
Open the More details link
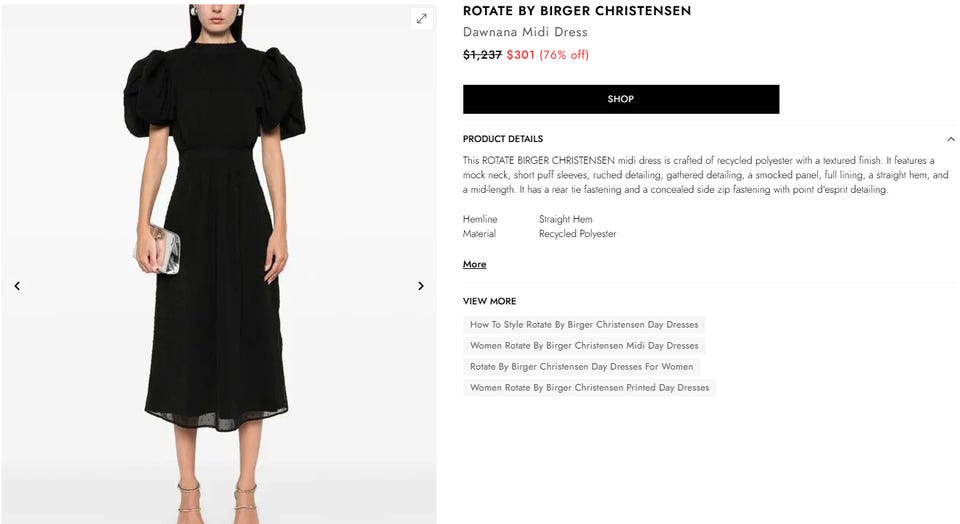[x=474, y=264]
